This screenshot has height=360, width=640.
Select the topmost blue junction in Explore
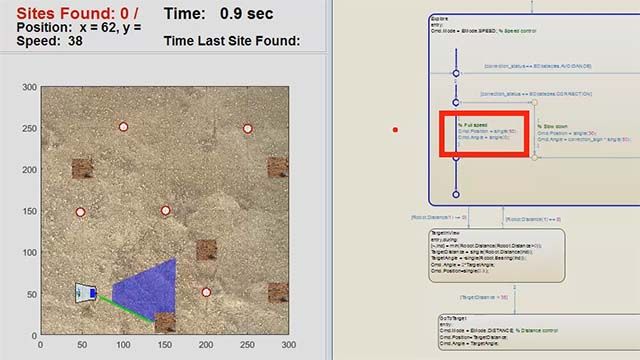(456, 73)
